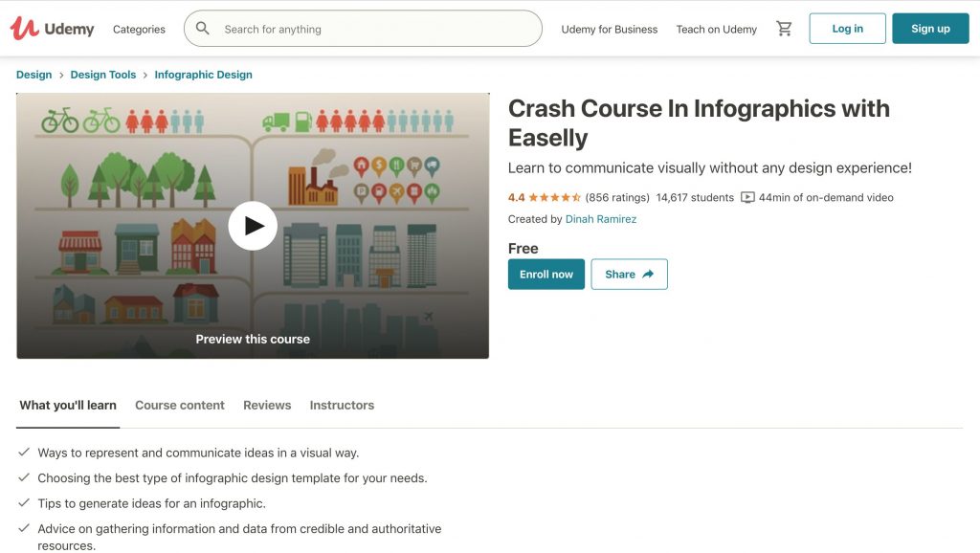Viewport: 980px width, 553px height.
Task: Click the 4.4 star rating
Action: 545,197
